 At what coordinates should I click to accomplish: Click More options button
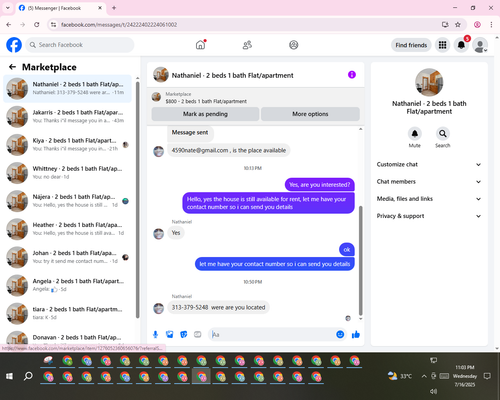pos(310,114)
